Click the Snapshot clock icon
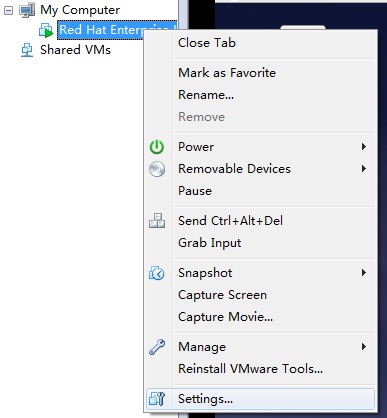The height and width of the screenshot is (418, 387). coord(157,273)
